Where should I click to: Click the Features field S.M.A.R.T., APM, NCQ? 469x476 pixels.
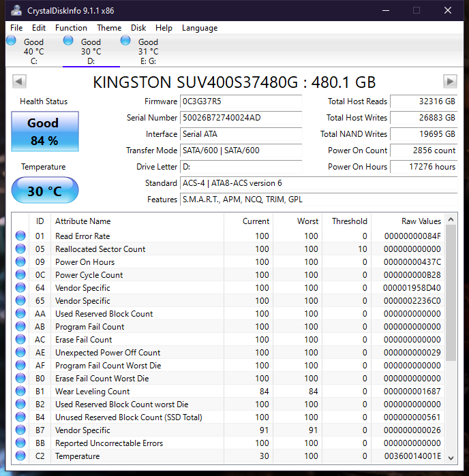[x=318, y=200]
